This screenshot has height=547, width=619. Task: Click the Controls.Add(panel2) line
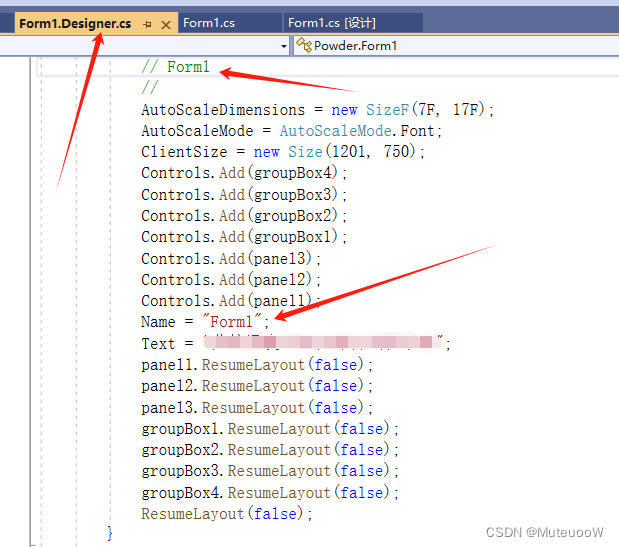pos(231,280)
